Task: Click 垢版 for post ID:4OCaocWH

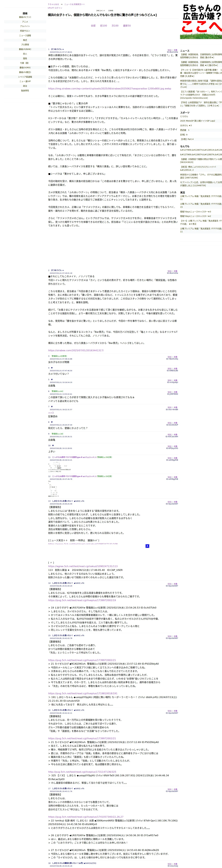Action: [x=169, y=435]
